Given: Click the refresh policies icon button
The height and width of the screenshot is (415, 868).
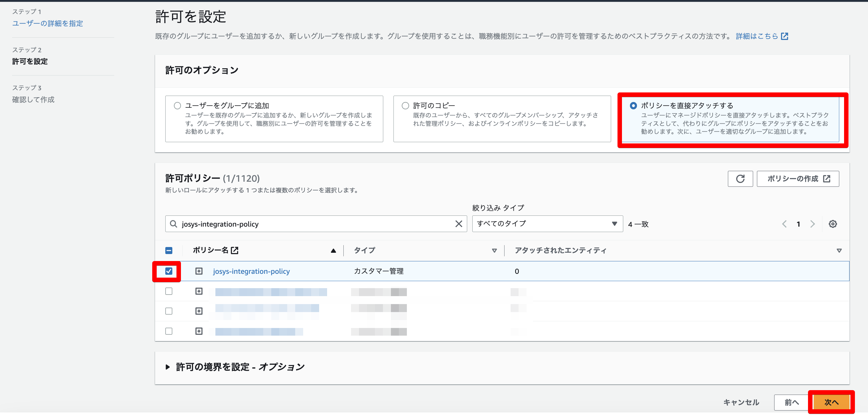Looking at the screenshot, I should pos(740,179).
